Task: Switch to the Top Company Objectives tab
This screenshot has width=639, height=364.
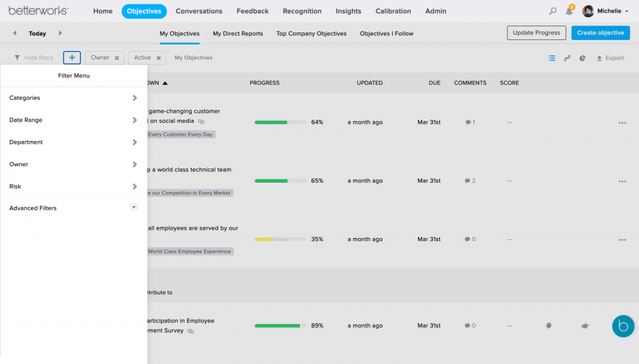Action: [311, 34]
